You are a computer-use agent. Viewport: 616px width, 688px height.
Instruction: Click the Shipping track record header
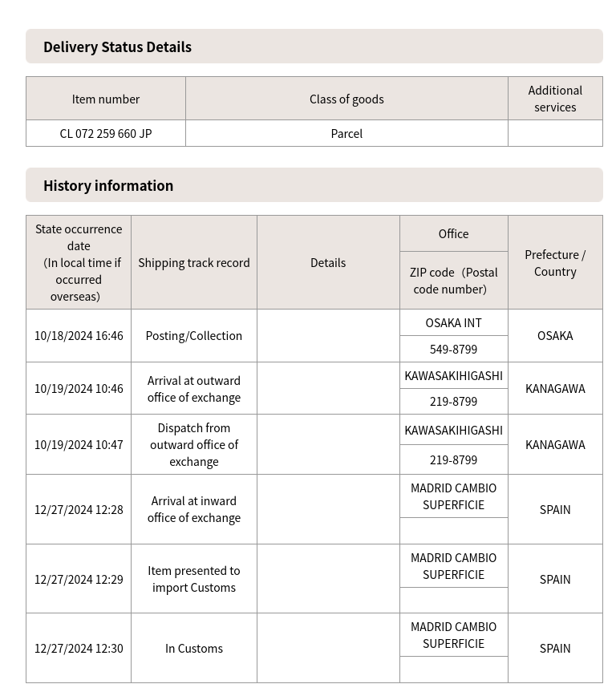pos(194,262)
